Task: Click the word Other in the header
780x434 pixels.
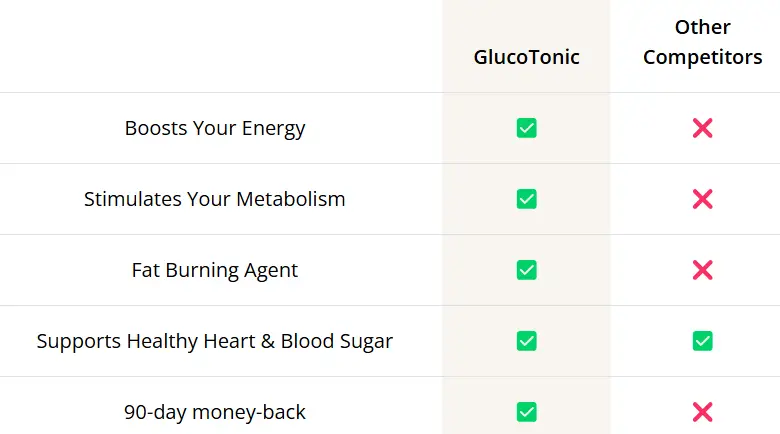Action: [x=702, y=27]
